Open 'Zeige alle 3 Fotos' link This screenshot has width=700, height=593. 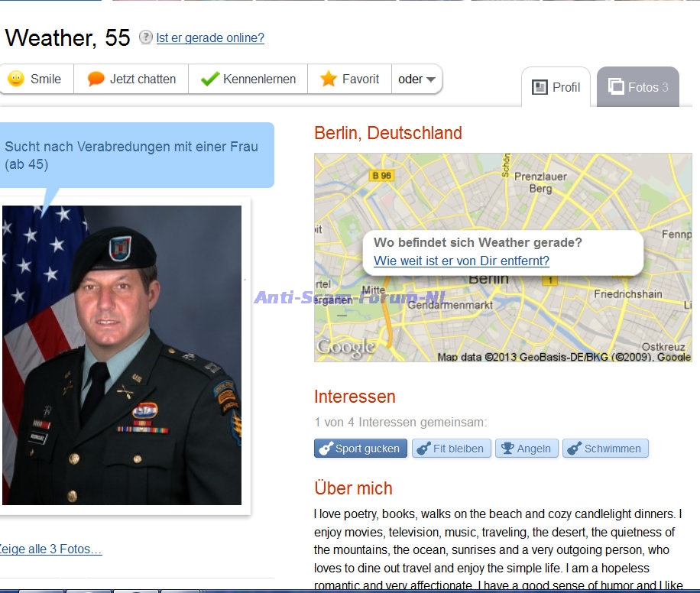(50, 549)
